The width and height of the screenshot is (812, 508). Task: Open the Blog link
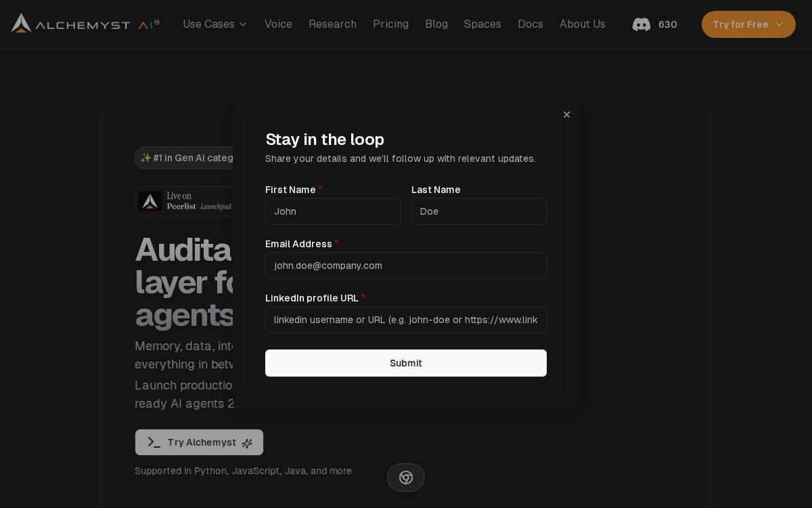point(436,24)
